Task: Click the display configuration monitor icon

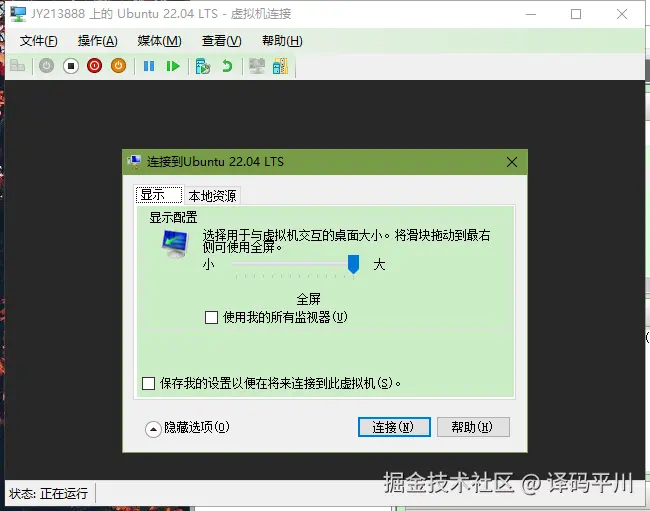Action: point(175,244)
